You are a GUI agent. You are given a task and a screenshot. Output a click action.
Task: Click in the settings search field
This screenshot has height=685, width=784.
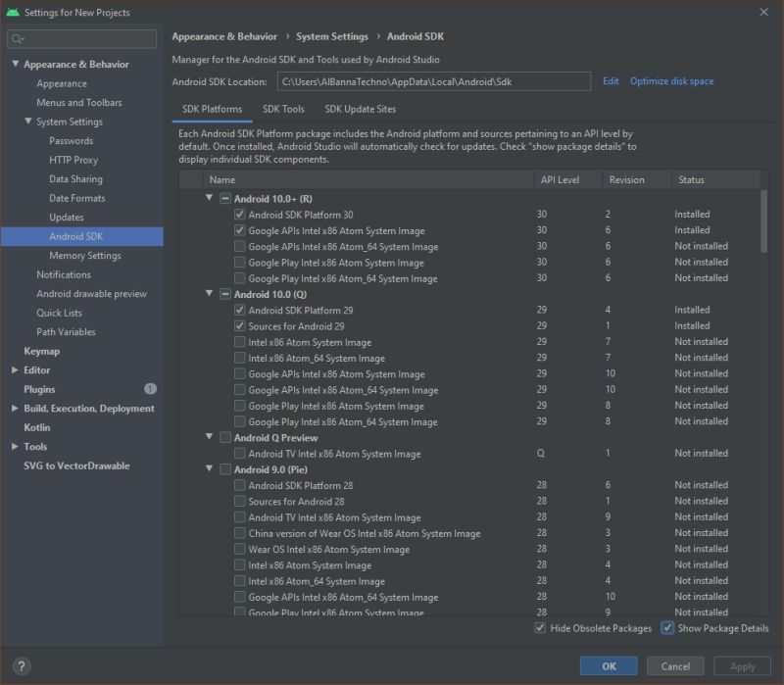point(82,39)
